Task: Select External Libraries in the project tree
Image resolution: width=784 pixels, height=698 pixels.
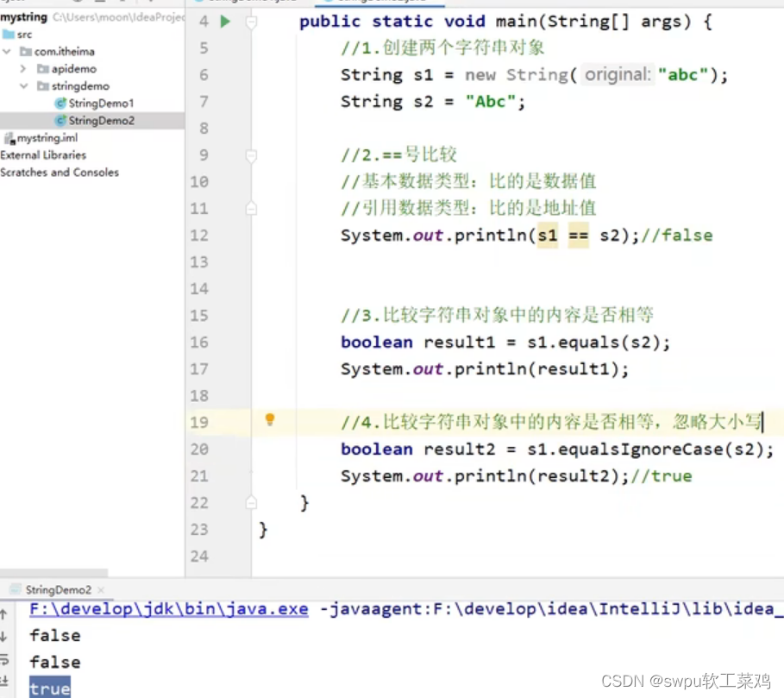Action: (43, 155)
